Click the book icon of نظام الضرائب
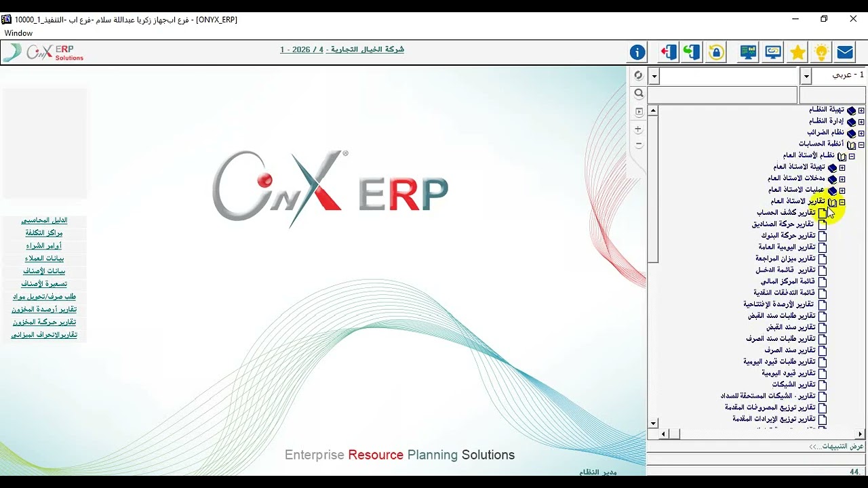The height and width of the screenshot is (488, 868). coord(851,134)
